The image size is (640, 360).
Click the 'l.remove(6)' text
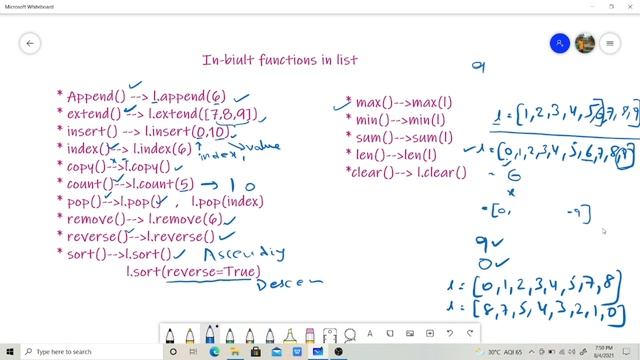pyautogui.click(x=185, y=219)
